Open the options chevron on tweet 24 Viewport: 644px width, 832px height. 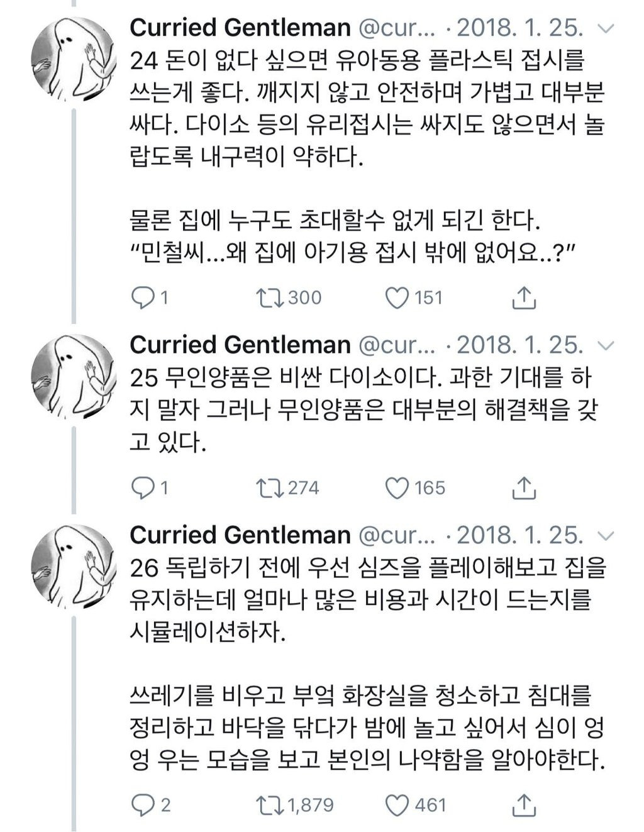coord(606,29)
